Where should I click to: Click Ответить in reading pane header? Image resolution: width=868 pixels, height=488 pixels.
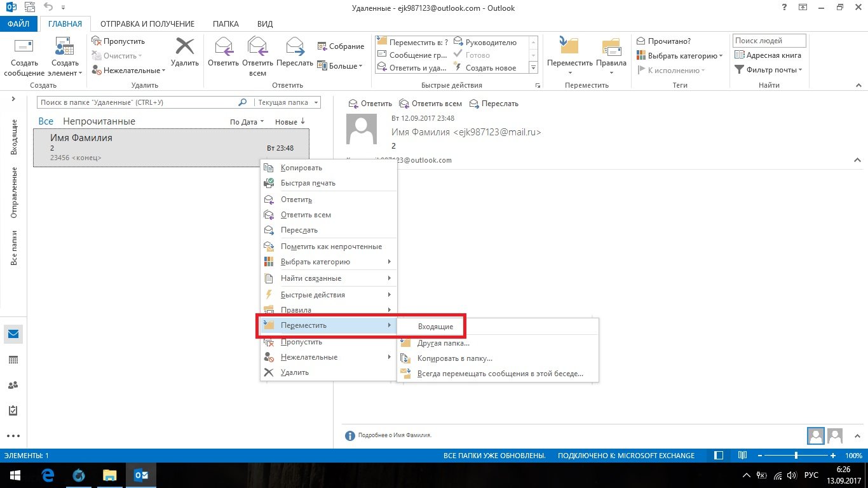click(371, 104)
